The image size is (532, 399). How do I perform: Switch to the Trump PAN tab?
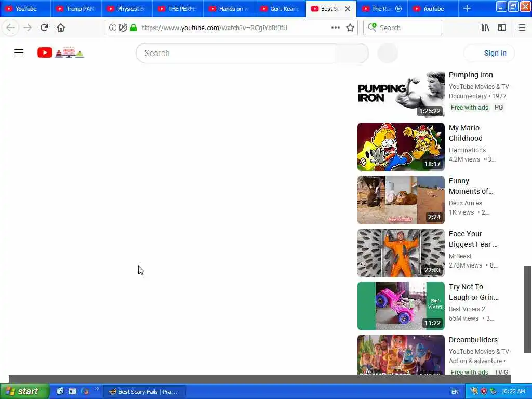(76, 9)
